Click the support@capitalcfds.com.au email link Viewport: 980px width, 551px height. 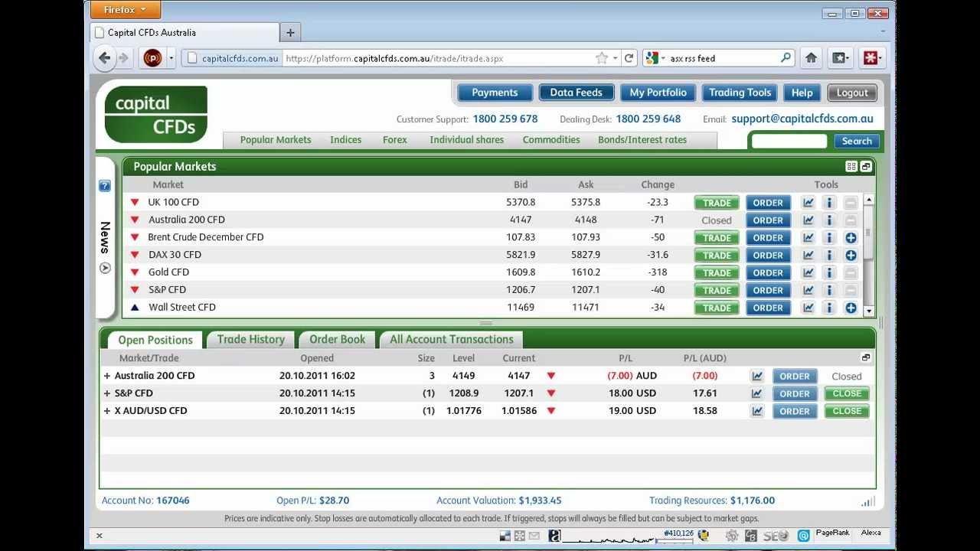[x=802, y=119]
